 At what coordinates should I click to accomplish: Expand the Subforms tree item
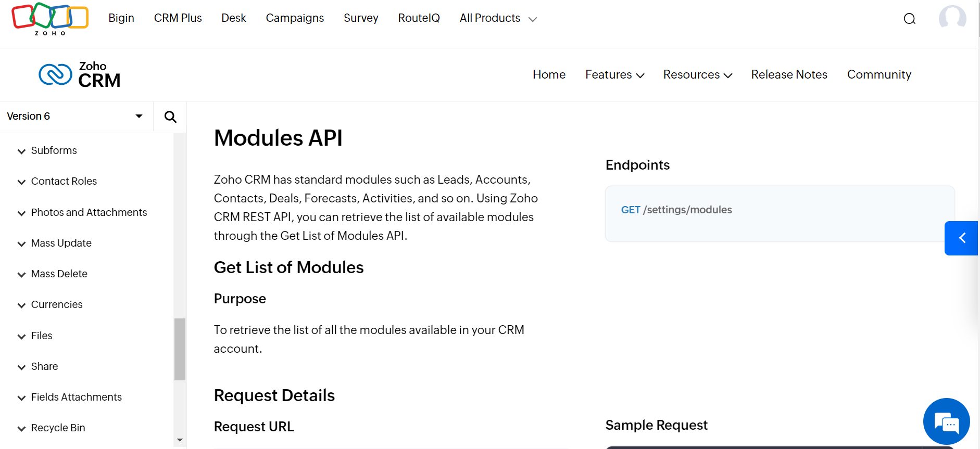pos(21,151)
